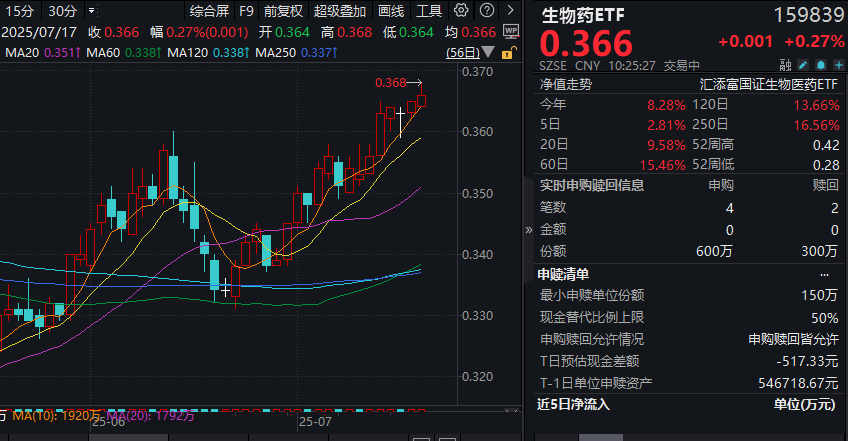Screen dimensions: 848x441
Task: Toggle the yellow padlock lock icon
Action: pos(509,52)
